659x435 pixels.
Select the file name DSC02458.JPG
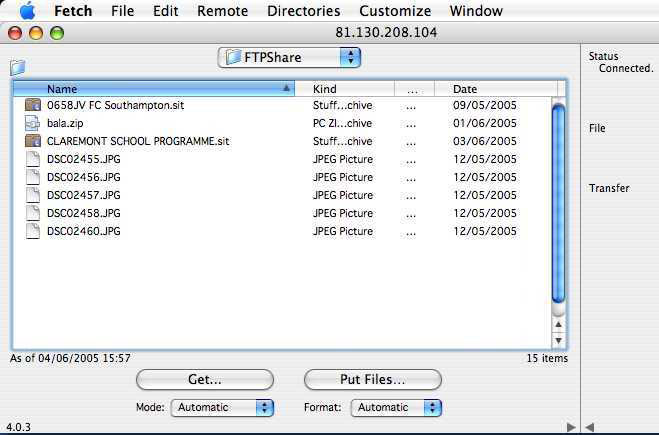(x=84, y=213)
